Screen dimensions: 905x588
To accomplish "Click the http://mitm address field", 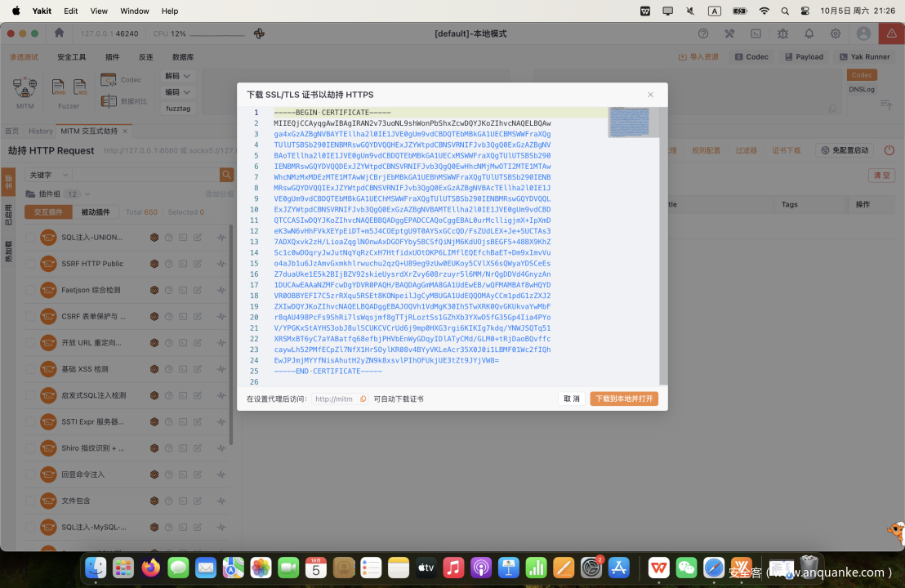I will (340, 399).
